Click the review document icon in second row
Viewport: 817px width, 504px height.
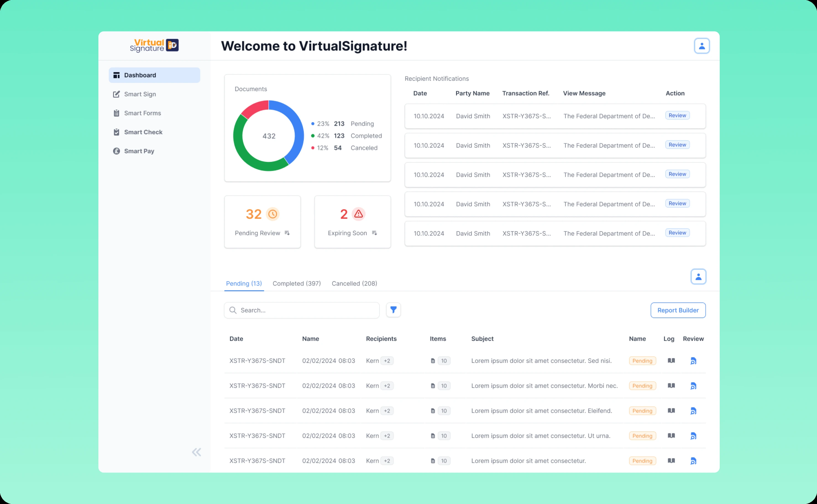693,386
